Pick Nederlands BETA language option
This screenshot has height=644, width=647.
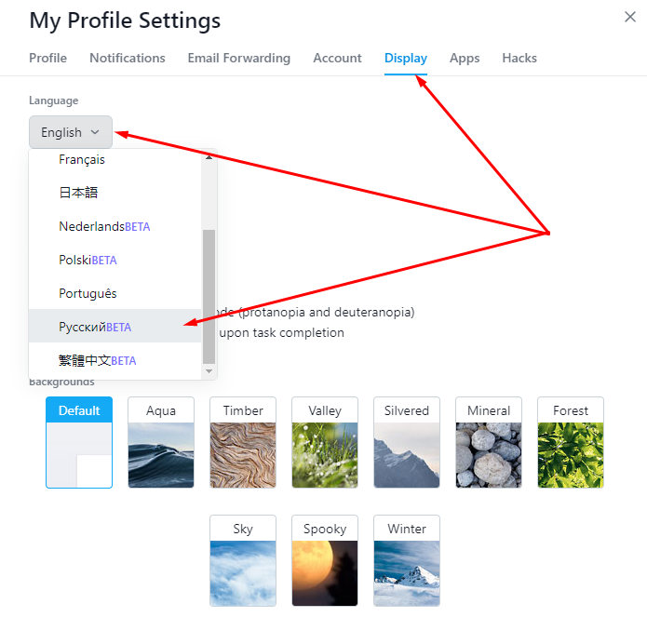pyautogui.click(x=115, y=226)
